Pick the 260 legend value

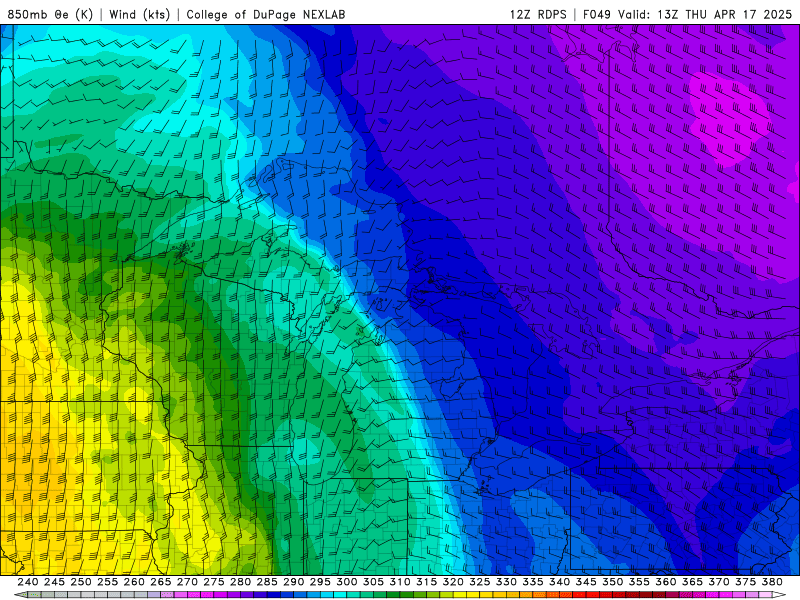(134, 582)
